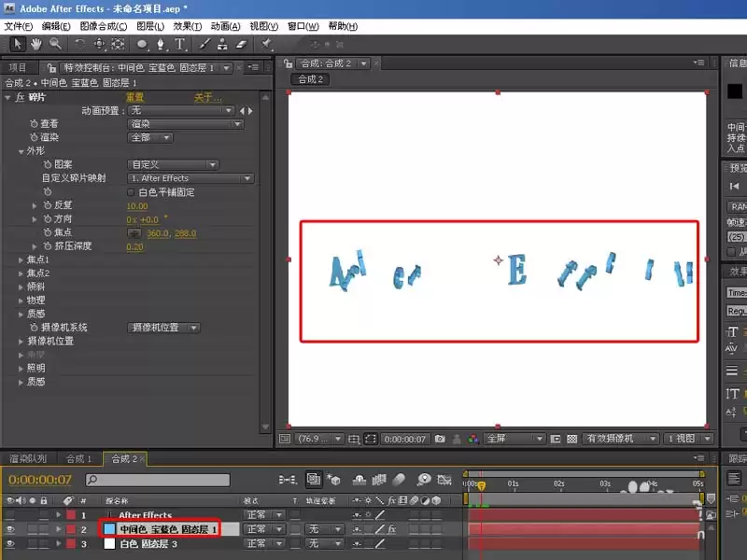Select the Hand tool in toolbar
Screen dimensions: 747x560
pos(36,44)
